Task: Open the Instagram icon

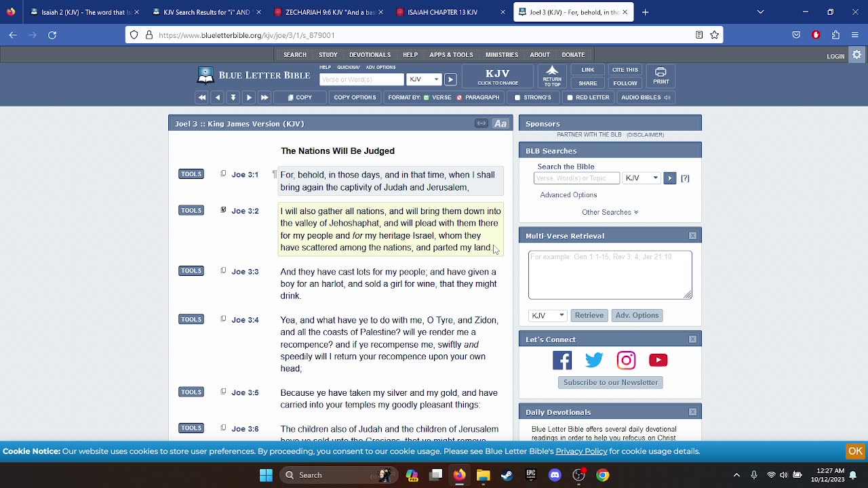Action: (x=626, y=360)
